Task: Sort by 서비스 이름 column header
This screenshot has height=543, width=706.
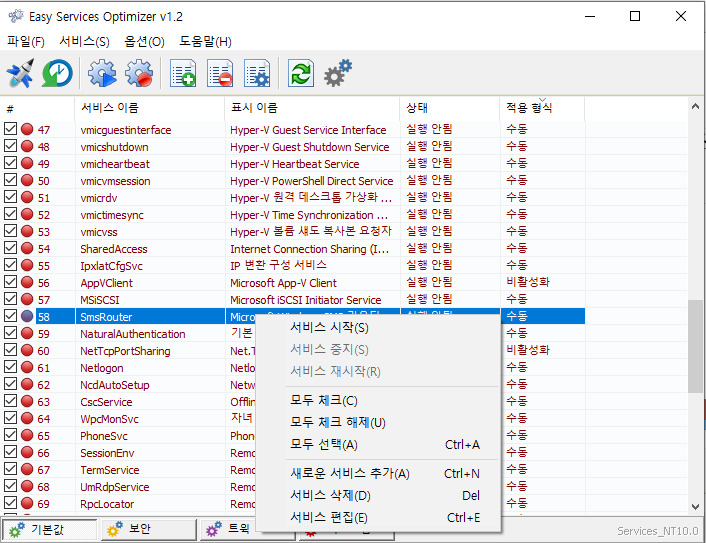Action: [149, 108]
